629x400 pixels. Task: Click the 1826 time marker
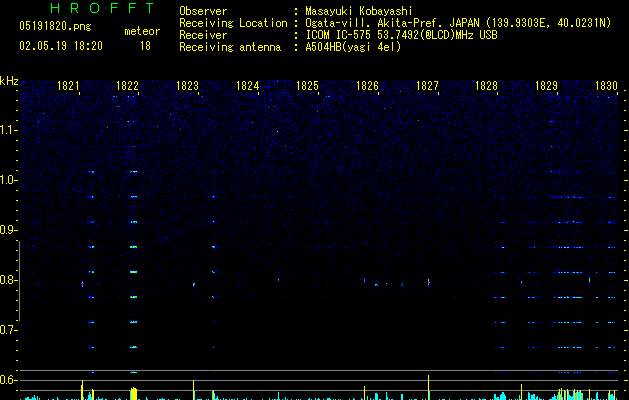pos(367,86)
